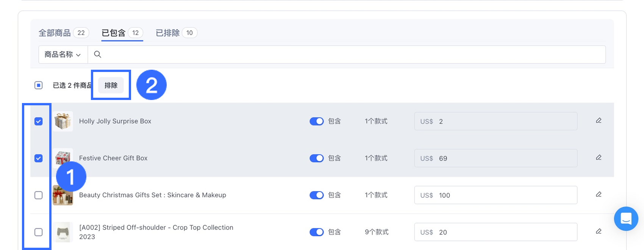Click the Festive Cheer price field

pyautogui.click(x=496, y=158)
